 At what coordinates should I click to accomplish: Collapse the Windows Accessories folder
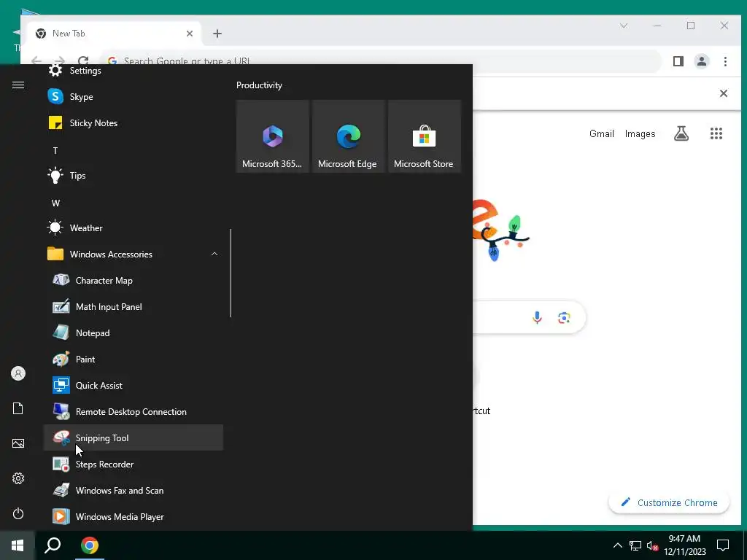click(133, 254)
